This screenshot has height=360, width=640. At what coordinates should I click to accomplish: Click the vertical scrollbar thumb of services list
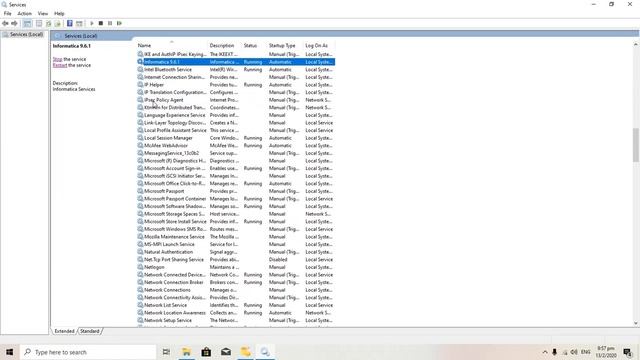coord(636,145)
